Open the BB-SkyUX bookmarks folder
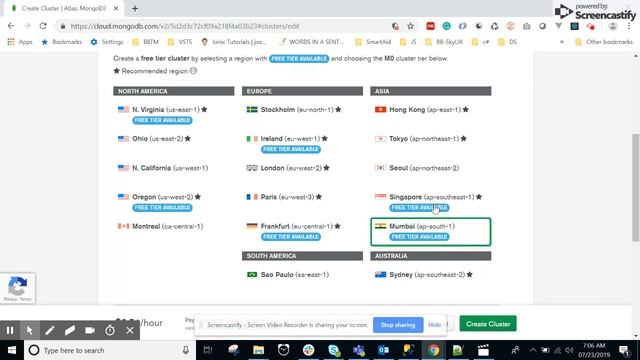Viewport: 640px width, 360px height. pyautogui.click(x=444, y=42)
